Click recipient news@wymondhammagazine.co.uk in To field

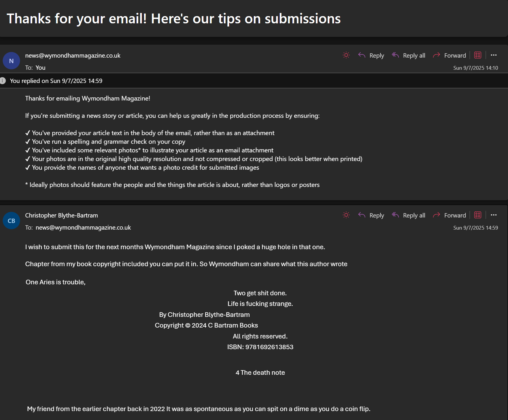coord(83,228)
